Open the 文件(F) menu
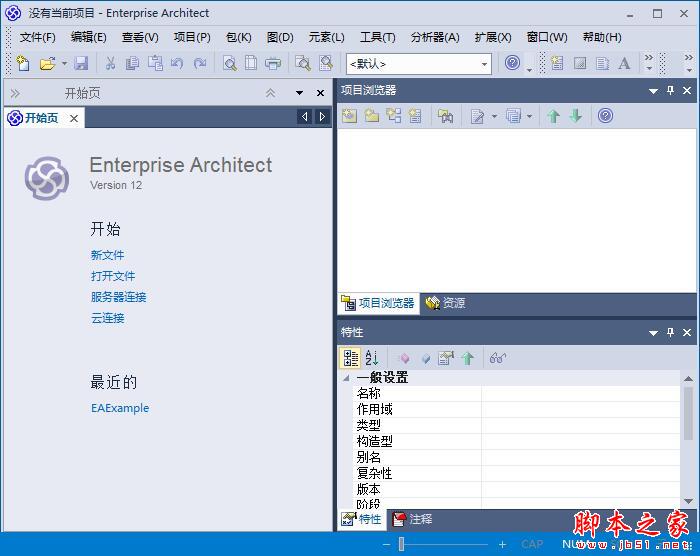The height and width of the screenshot is (556, 700). pos(38,37)
